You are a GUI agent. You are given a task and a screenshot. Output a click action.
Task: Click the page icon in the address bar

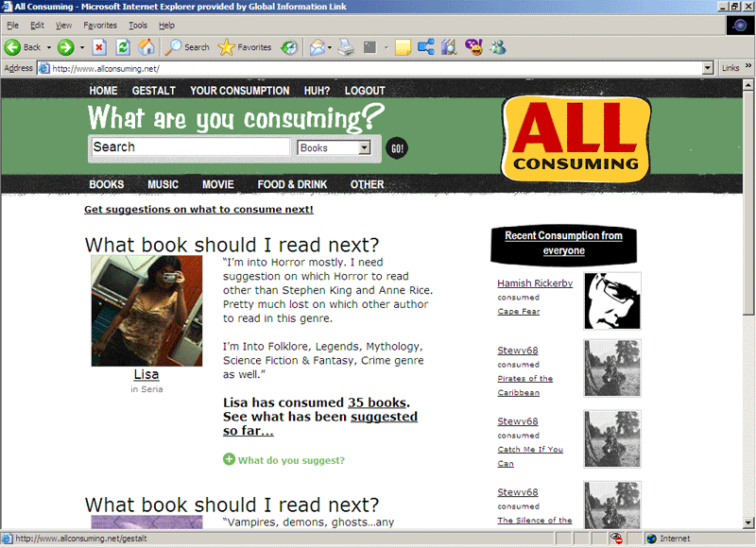[43, 68]
